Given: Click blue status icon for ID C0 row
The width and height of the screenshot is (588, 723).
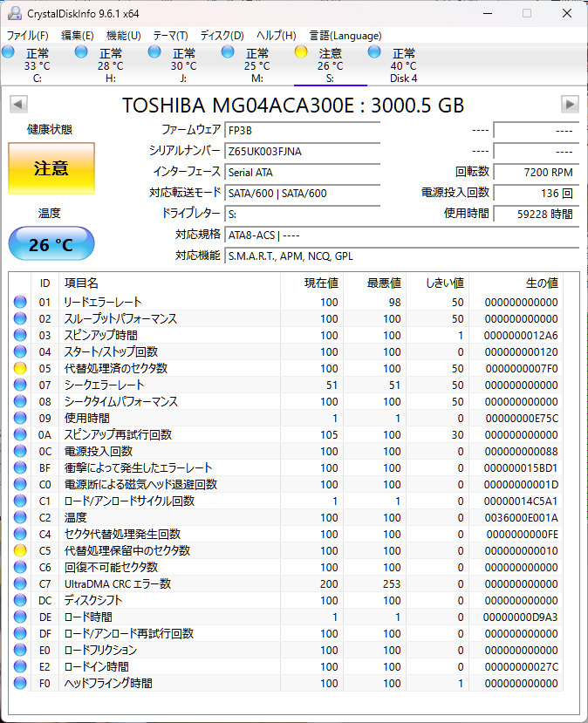Looking at the screenshot, I should point(20,484).
